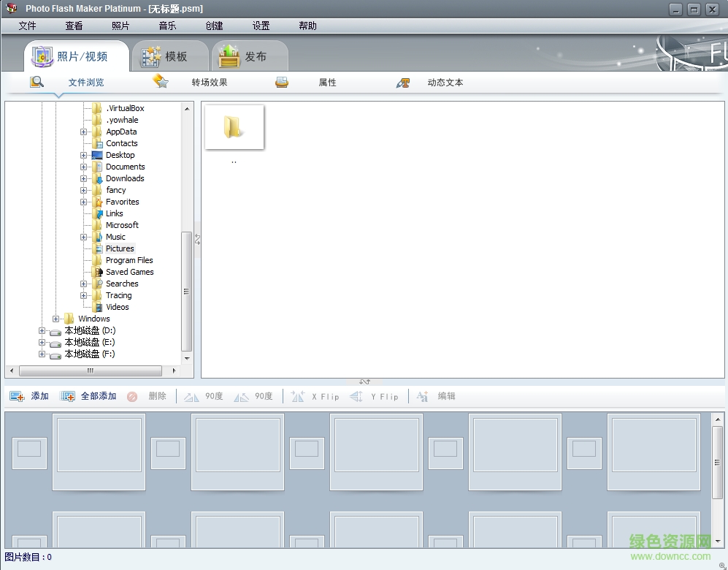728x570 pixels.
Task: Expand the 本地磁盘 (D:) drive node
Action: click(41, 330)
